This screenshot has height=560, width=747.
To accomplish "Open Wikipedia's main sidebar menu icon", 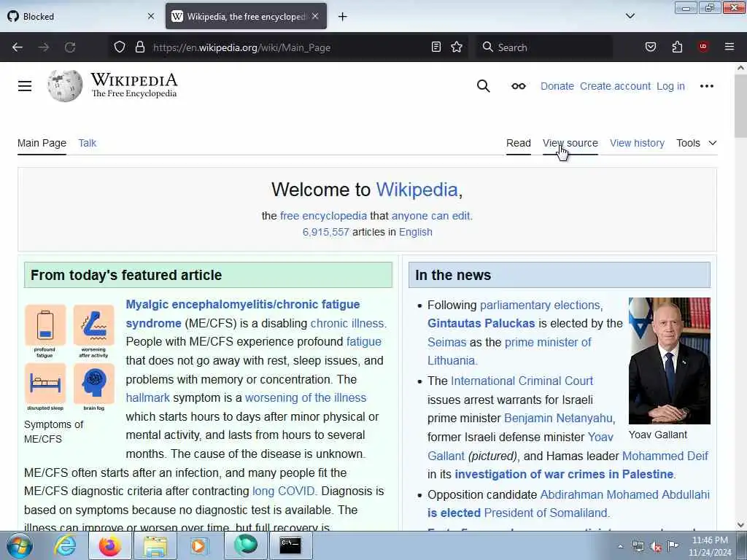I will pyautogui.click(x=25, y=86).
